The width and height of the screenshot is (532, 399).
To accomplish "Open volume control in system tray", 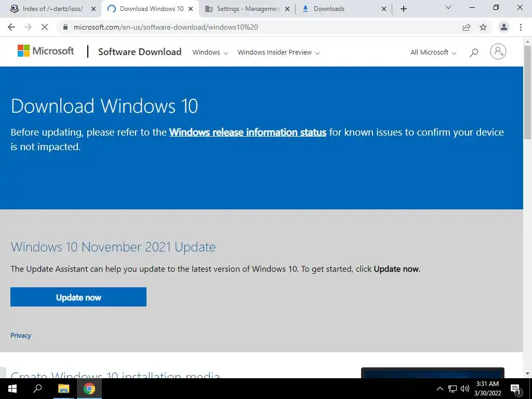I will (x=465, y=389).
